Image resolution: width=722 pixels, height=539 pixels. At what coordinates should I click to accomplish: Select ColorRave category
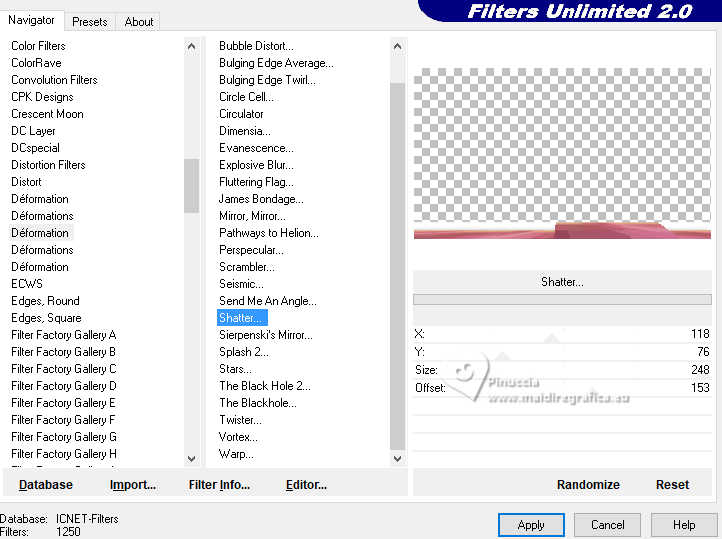pyautogui.click(x=36, y=63)
